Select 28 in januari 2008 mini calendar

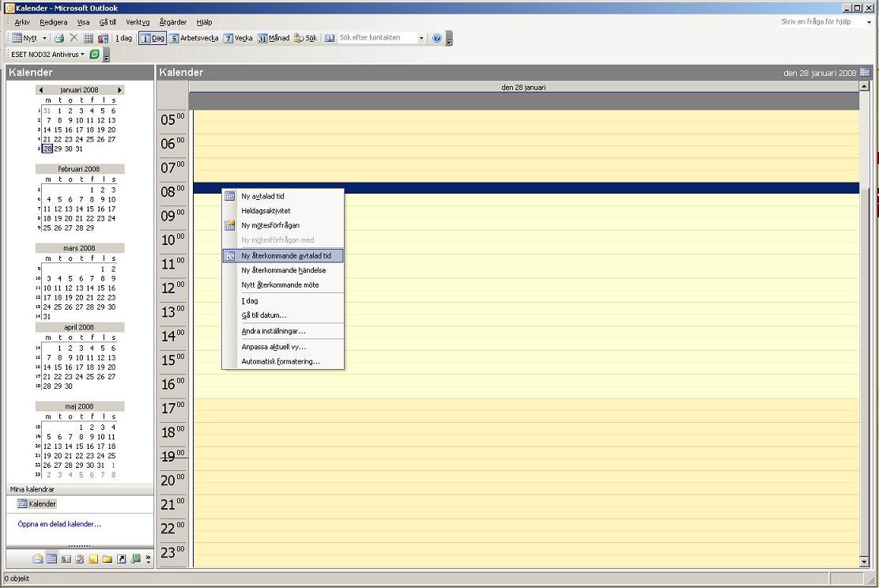pyautogui.click(x=47, y=149)
